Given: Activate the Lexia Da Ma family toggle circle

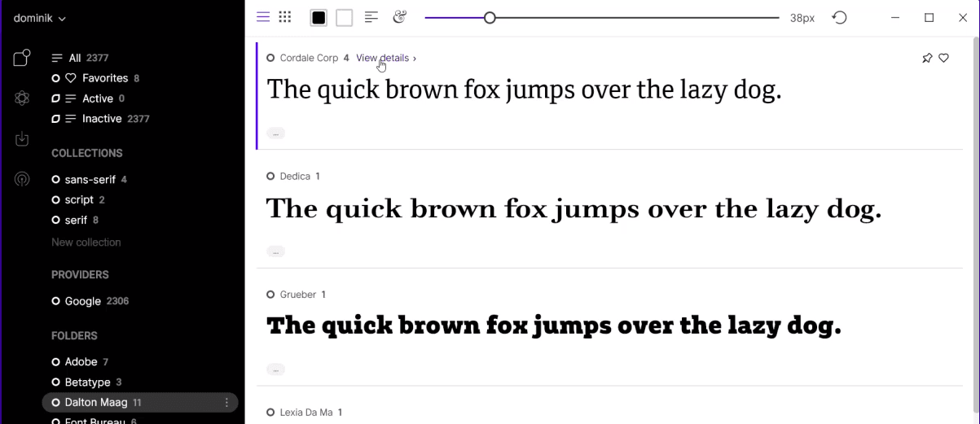Looking at the screenshot, I should [270, 413].
